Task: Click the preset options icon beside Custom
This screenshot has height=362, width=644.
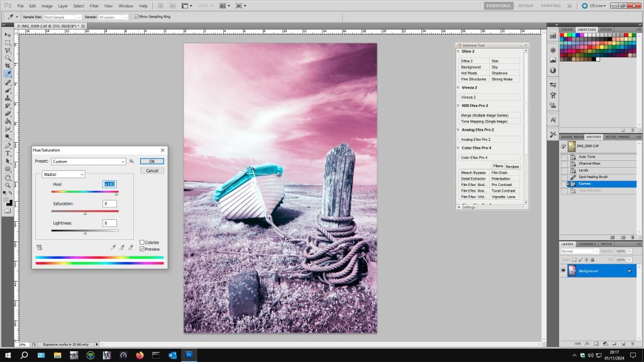Action: tap(132, 162)
